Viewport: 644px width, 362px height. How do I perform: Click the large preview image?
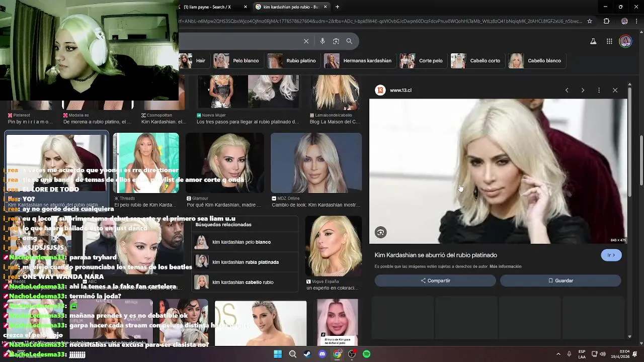click(498, 171)
